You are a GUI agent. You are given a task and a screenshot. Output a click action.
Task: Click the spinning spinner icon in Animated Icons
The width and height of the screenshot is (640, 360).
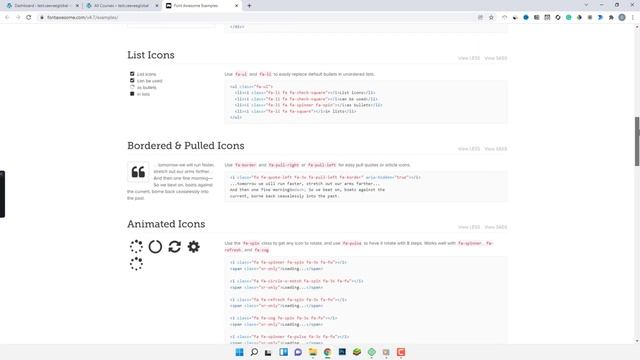coord(136,247)
